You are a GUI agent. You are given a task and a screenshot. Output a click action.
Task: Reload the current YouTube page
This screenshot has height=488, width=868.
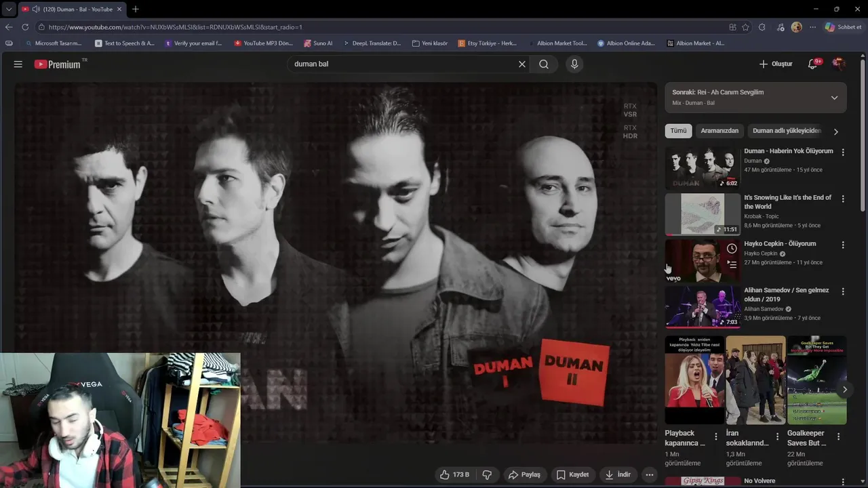[x=25, y=27]
